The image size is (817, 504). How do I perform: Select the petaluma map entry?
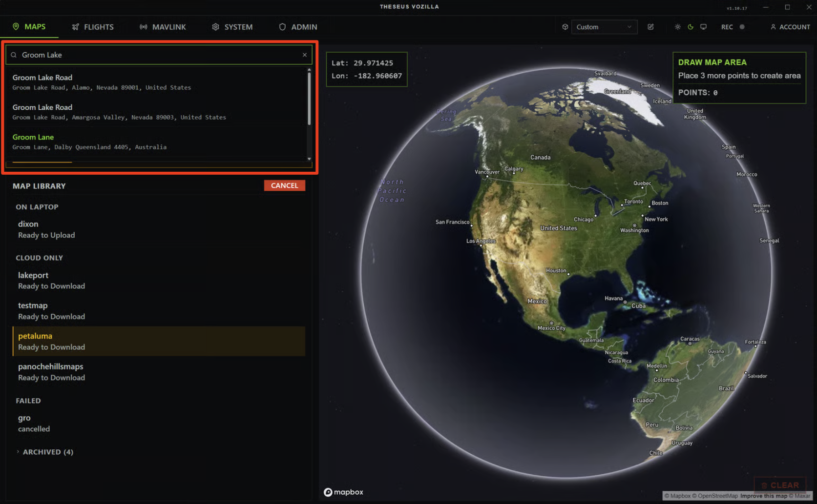pyautogui.click(x=159, y=341)
